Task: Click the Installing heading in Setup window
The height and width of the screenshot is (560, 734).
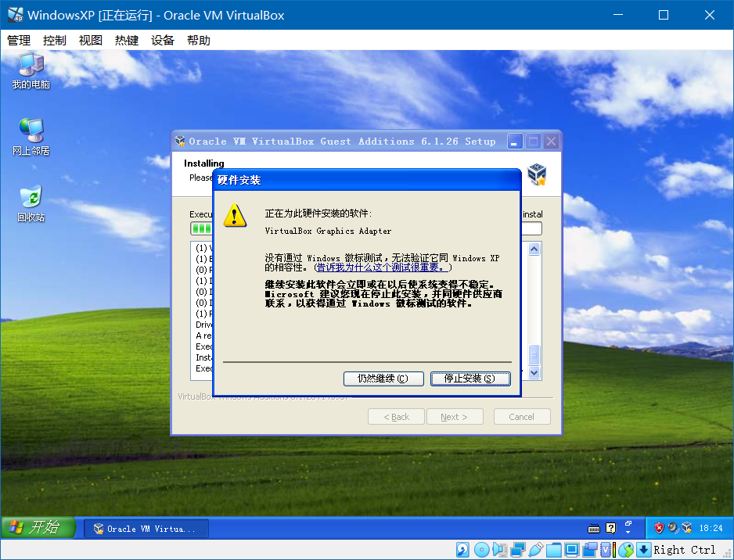Action: click(x=204, y=163)
